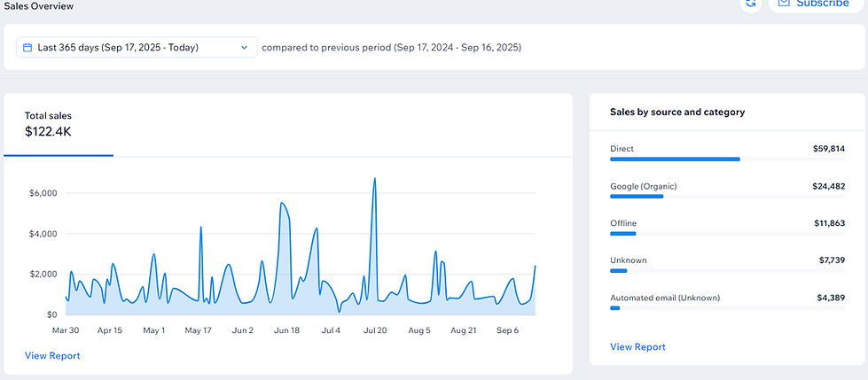Click the Jun 18 x-axis label
The width and height of the screenshot is (868, 380).
[286, 330]
